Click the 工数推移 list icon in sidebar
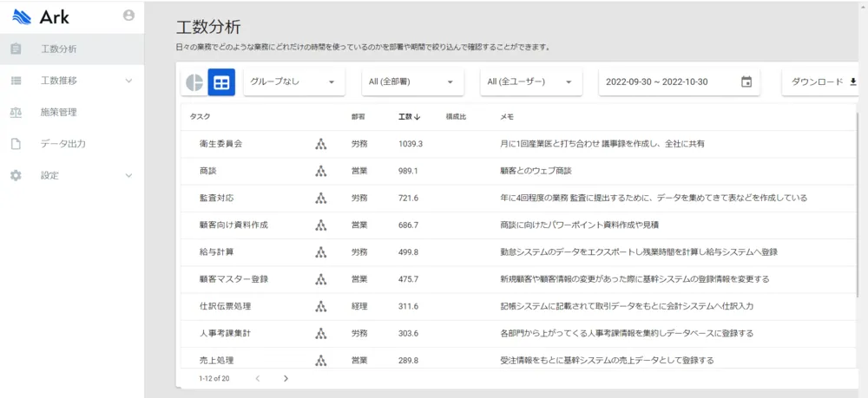The width and height of the screenshot is (868, 398). 16,81
